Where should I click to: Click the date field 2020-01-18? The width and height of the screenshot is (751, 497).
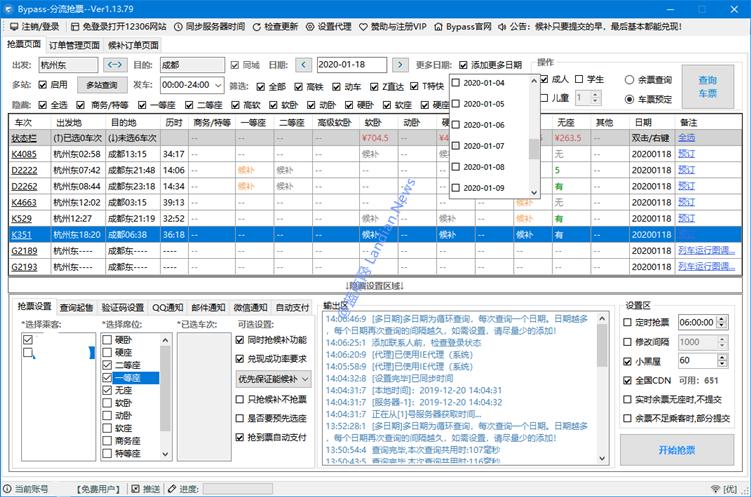pyautogui.click(x=352, y=65)
